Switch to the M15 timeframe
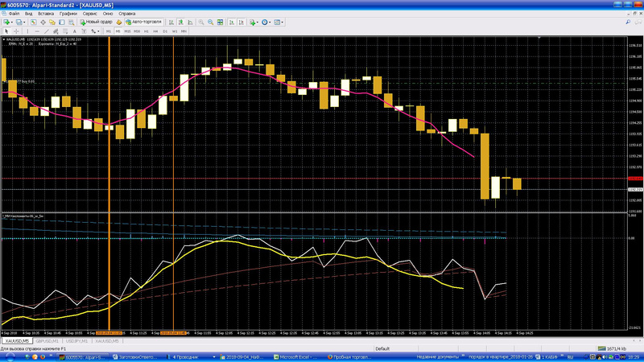Viewport: 644px width, 362px height. click(127, 31)
